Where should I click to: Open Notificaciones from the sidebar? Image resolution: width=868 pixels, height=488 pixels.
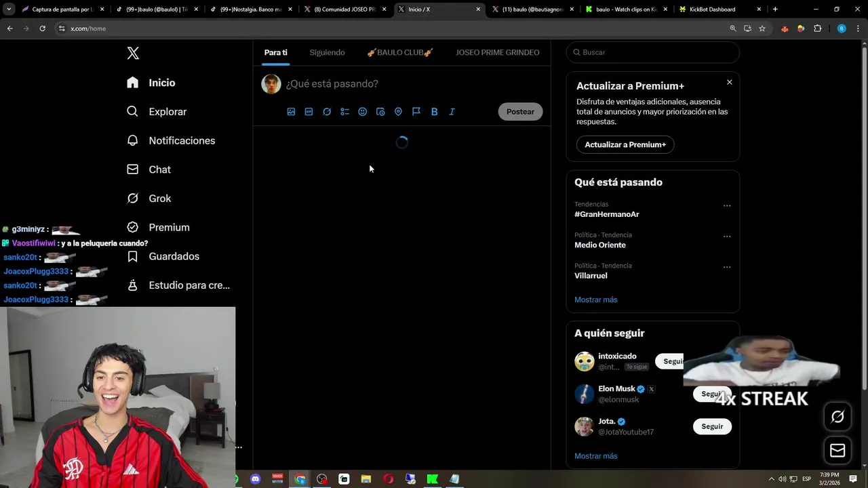(x=171, y=140)
